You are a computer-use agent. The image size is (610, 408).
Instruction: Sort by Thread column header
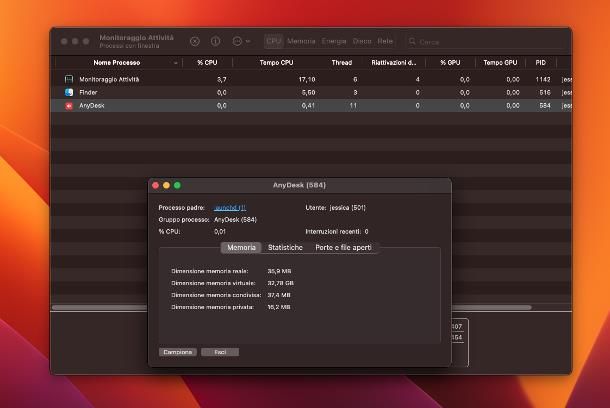tap(342, 63)
